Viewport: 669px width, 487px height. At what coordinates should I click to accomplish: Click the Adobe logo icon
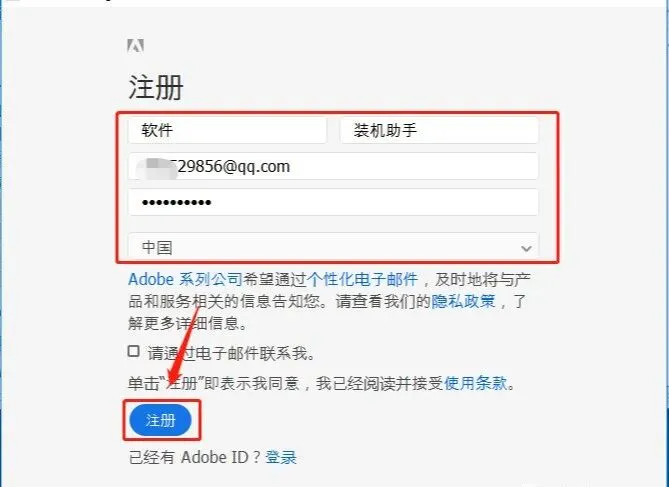click(135, 46)
